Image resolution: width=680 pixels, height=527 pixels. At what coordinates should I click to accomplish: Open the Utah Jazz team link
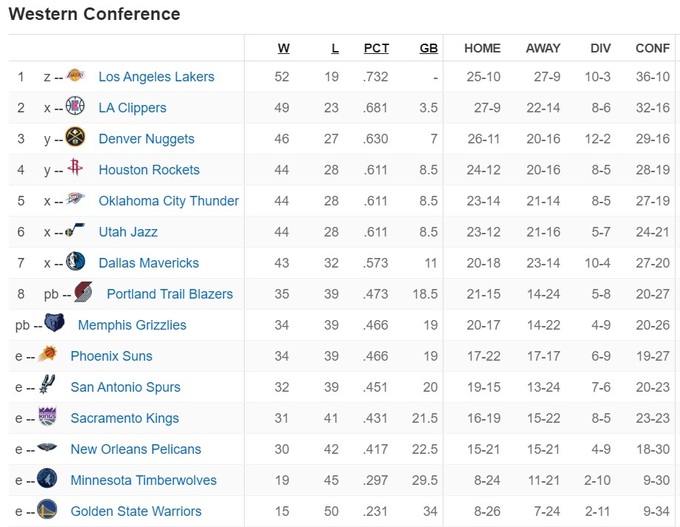point(128,232)
